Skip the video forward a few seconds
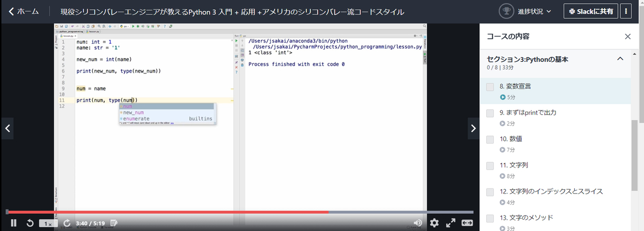Image resolution: width=644 pixels, height=231 pixels. coord(67,223)
